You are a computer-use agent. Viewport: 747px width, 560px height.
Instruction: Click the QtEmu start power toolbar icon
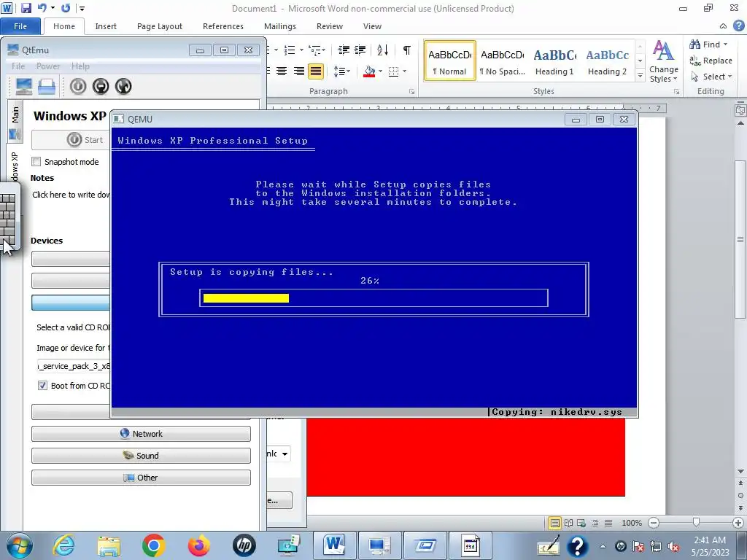78,86
